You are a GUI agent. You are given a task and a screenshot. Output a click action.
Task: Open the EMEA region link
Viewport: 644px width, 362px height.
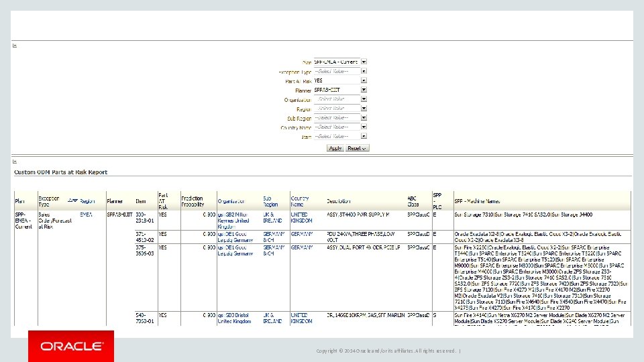tap(87, 215)
